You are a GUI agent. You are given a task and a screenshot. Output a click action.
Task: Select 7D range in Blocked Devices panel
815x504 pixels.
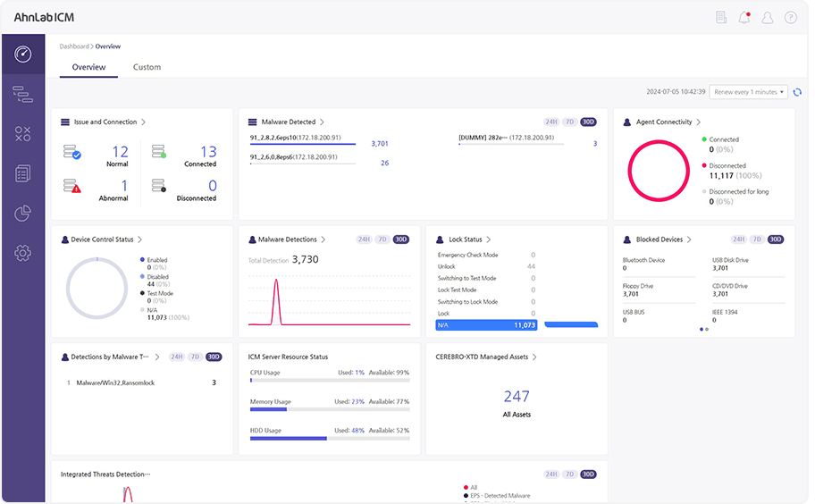757,239
